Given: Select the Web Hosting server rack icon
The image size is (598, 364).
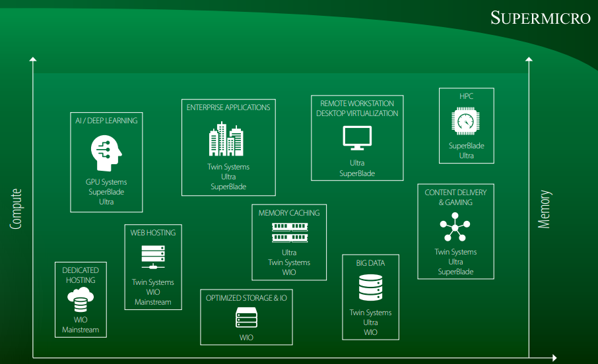Looking at the screenshot, I should pyautogui.click(x=153, y=257).
